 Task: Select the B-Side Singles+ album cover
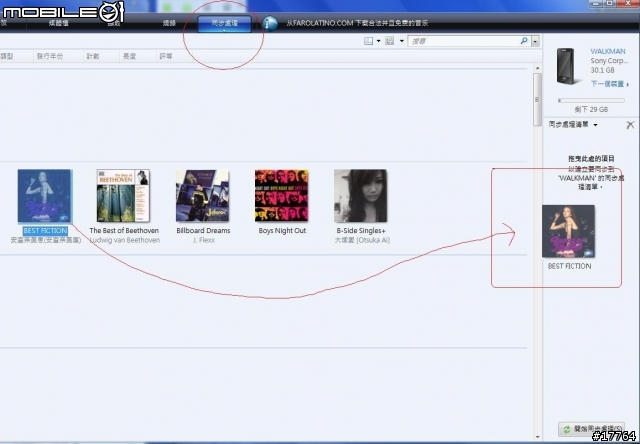(x=360, y=196)
